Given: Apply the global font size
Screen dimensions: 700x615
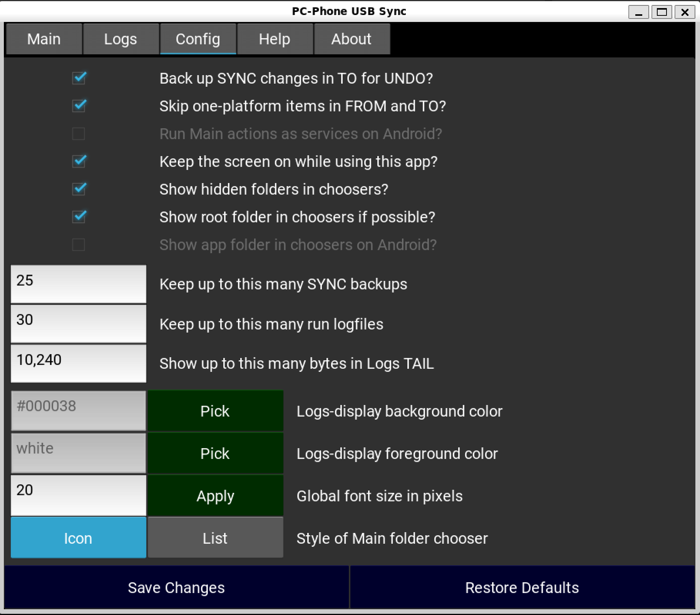Looking at the screenshot, I should (215, 496).
